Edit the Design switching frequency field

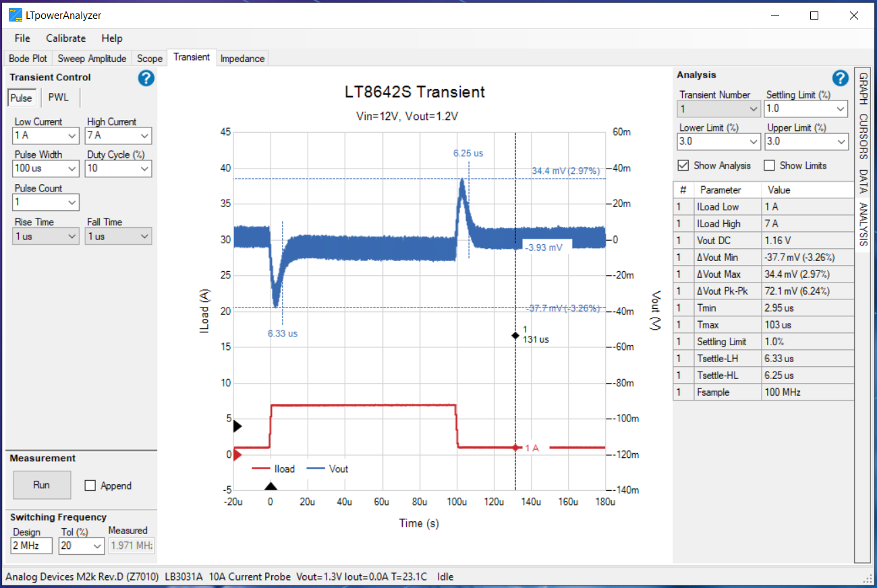point(30,545)
